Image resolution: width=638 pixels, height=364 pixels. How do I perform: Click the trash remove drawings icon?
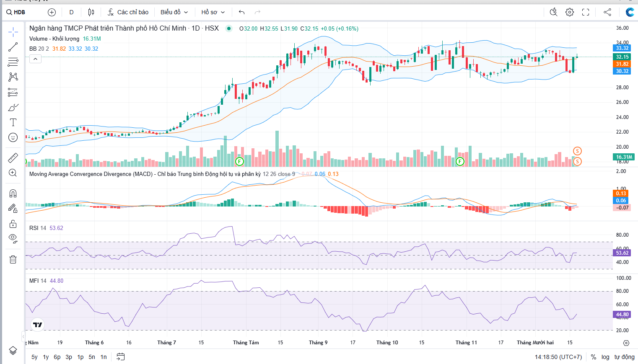(x=13, y=259)
